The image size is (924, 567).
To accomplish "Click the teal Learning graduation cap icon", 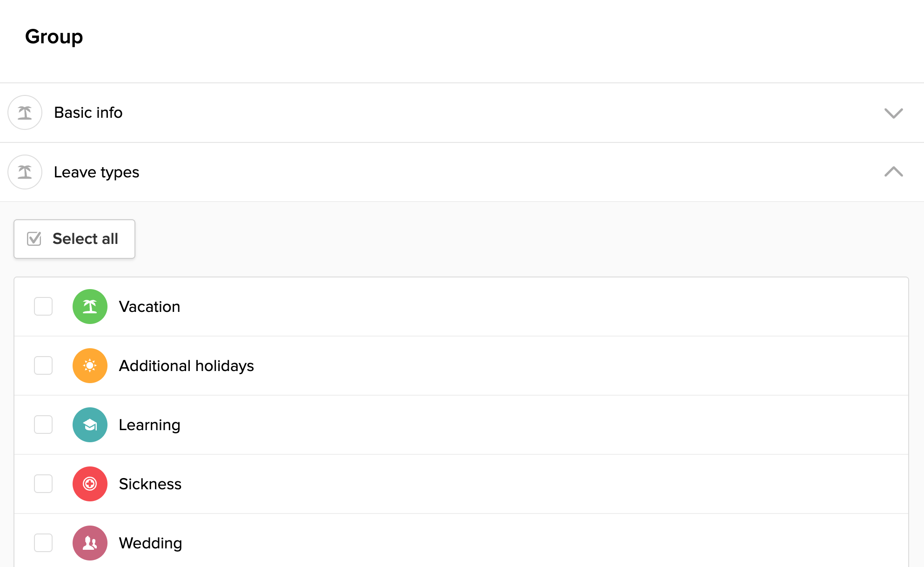I will point(90,425).
